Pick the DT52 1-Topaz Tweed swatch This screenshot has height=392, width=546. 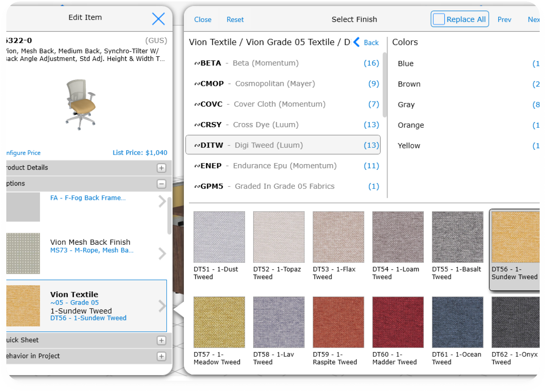(x=279, y=237)
